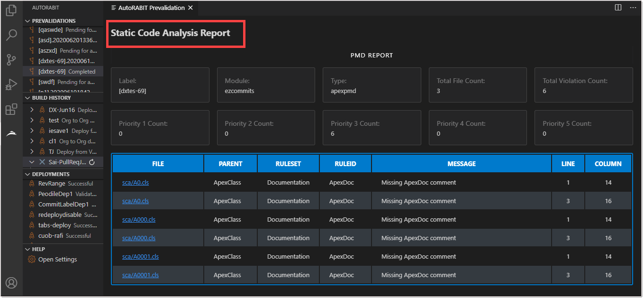Open the Explorer view in the activity bar
Viewport: 644px width, 299px height.
pos(11,10)
